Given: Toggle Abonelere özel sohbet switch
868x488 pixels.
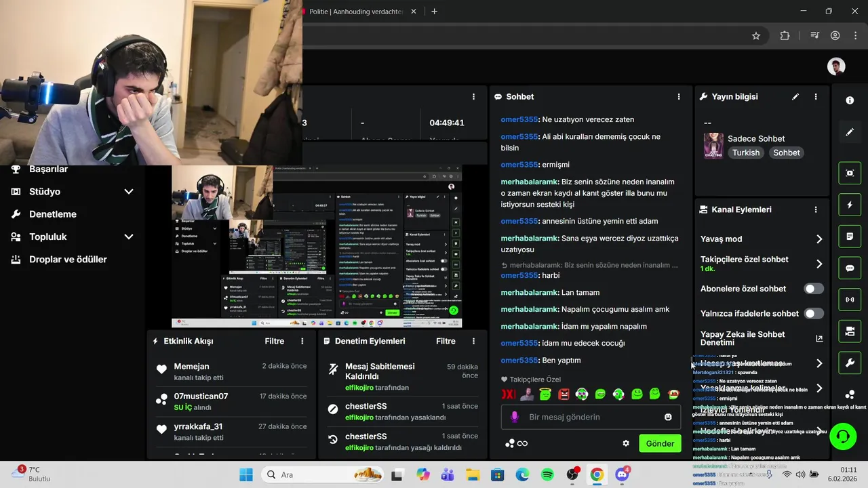Looking at the screenshot, I should point(814,289).
